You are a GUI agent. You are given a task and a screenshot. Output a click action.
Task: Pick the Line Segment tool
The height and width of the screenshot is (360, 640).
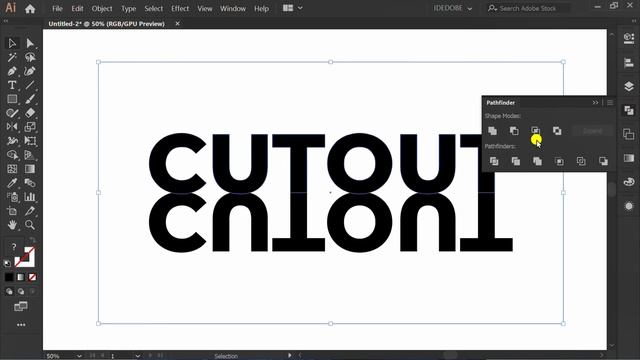[x=30, y=85]
